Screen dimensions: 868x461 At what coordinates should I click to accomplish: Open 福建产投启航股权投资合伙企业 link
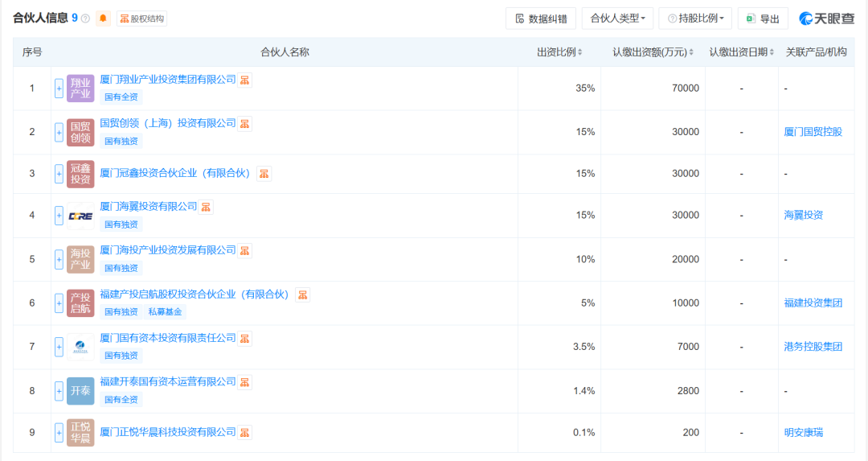click(x=197, y=294)
